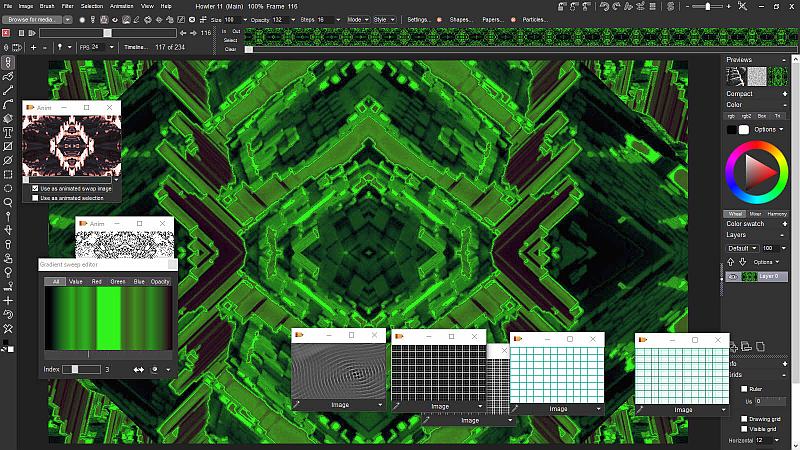
Task: Click the Timeline... button
Action: tap(136, 47)
